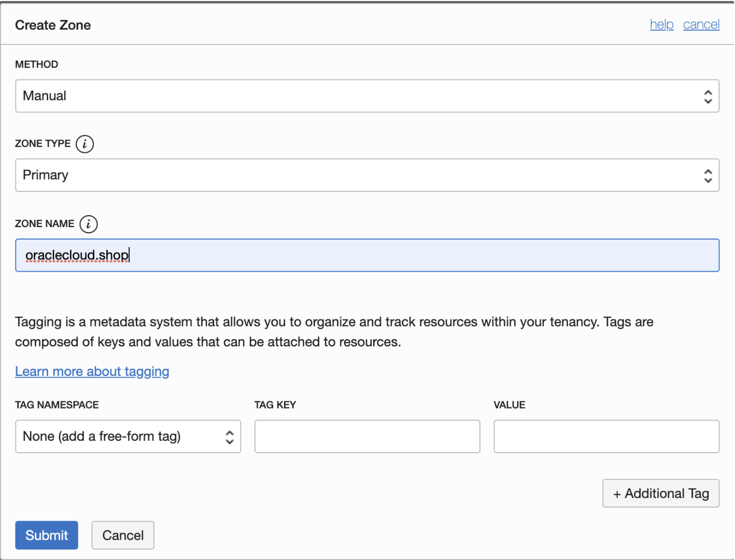Click the Zone Type info icon
735x560 pixels.
pyautogui.click(x=85, y=144)
